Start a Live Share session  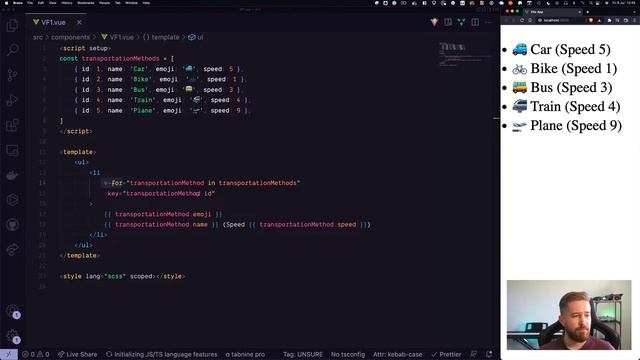pyautogui.click(x=78, y=354)
